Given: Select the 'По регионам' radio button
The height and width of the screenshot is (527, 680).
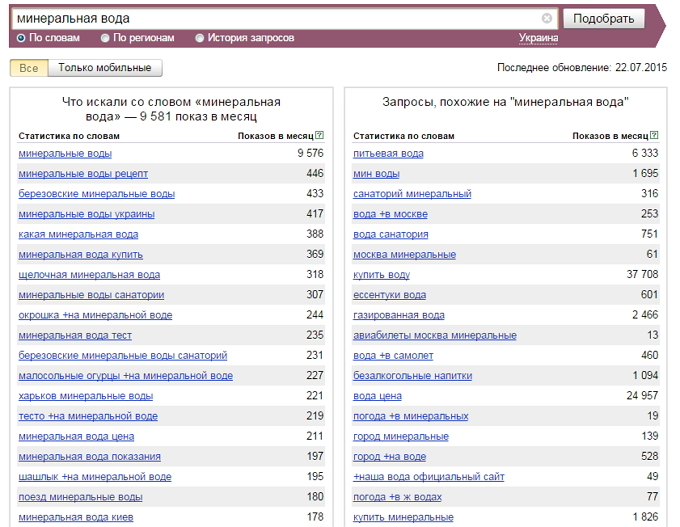Looking at the screenshot, I should 105,38.
